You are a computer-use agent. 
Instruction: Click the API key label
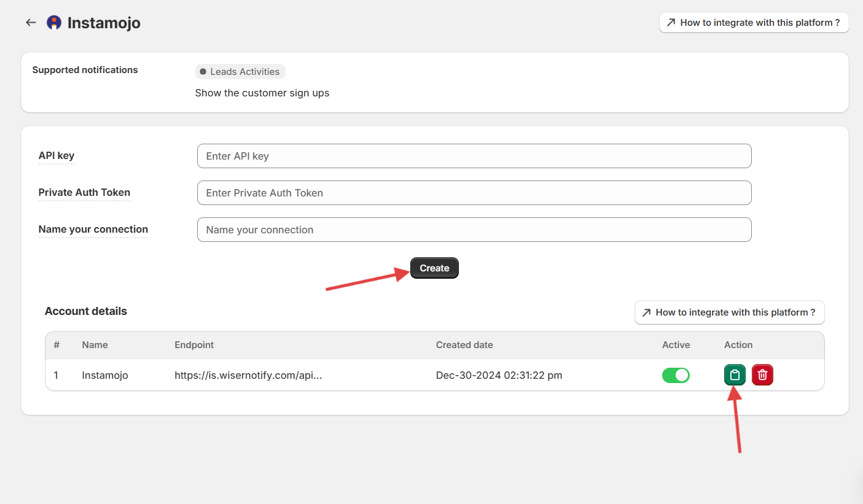(57, 156)
